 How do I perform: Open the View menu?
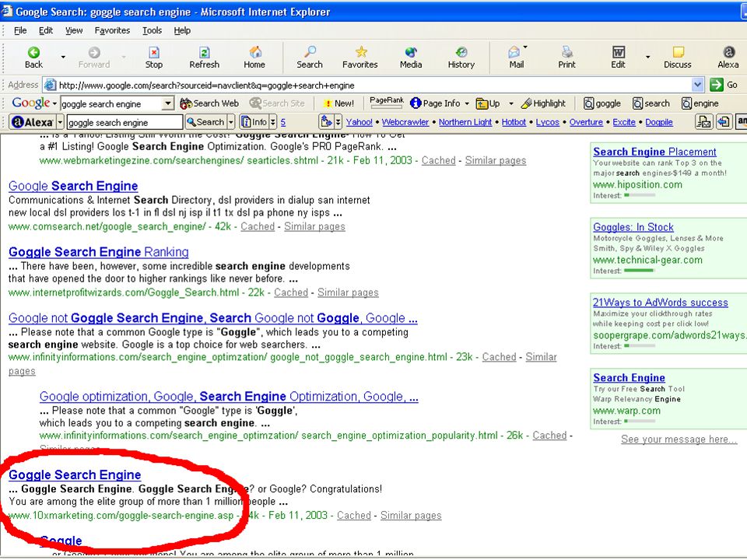pyautogui.click(x=74, y=30)
